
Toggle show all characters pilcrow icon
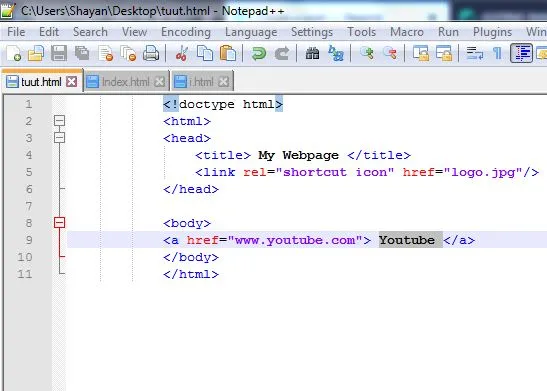pos(497,53)
